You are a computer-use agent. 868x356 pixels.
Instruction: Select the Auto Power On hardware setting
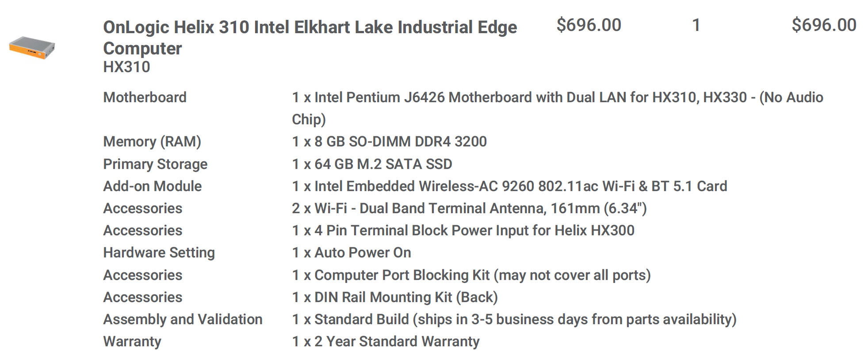pyautogui.click(x=352, y=253)
